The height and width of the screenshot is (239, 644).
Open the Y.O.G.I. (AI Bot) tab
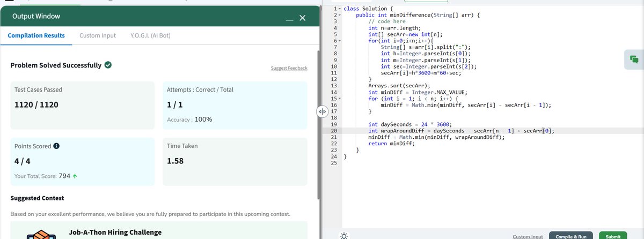151,35
